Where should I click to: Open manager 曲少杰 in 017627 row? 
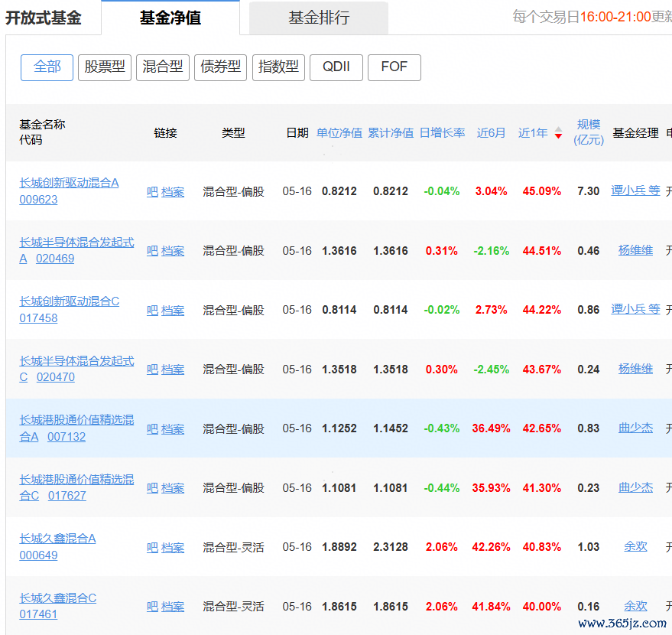pyautogui.click(x=635, y=488)
